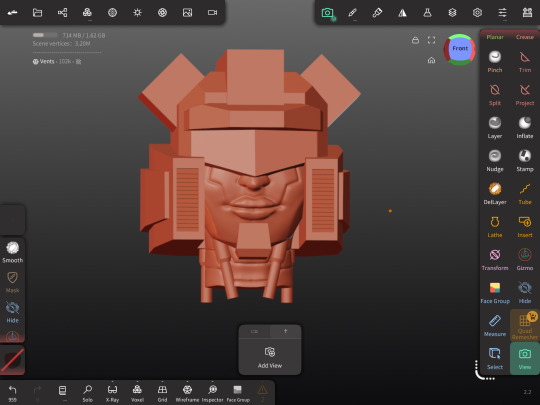540x405 pixels.
Task: Toggle the Grid display
Action: (162, 393)
